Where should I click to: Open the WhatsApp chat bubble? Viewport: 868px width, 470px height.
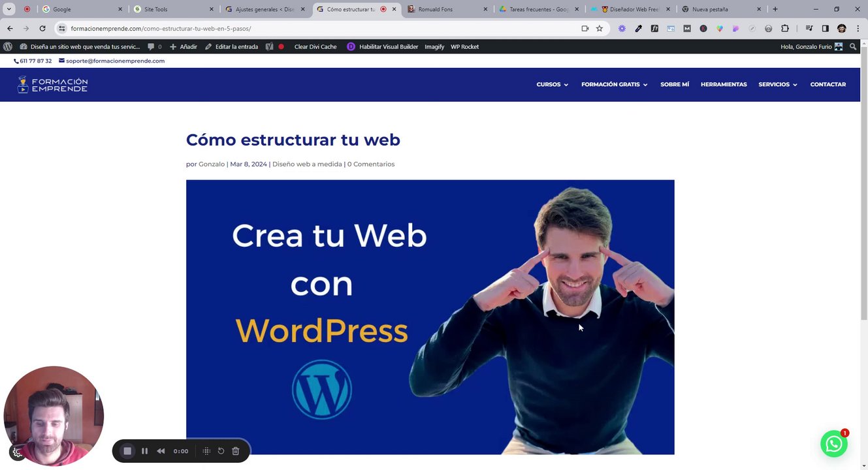(834, 444)
